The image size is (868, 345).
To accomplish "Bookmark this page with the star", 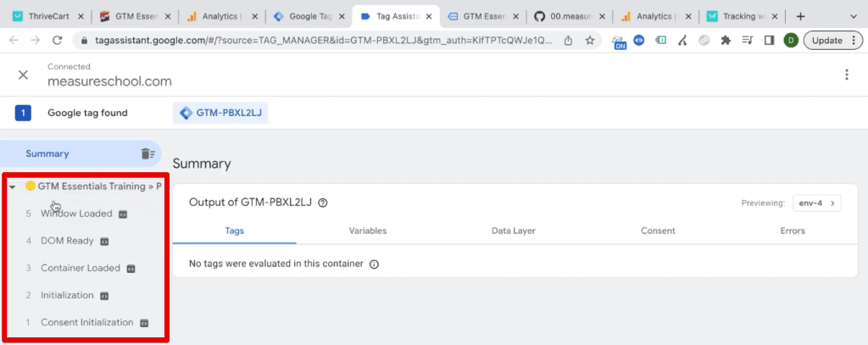I will pos(590,41).
